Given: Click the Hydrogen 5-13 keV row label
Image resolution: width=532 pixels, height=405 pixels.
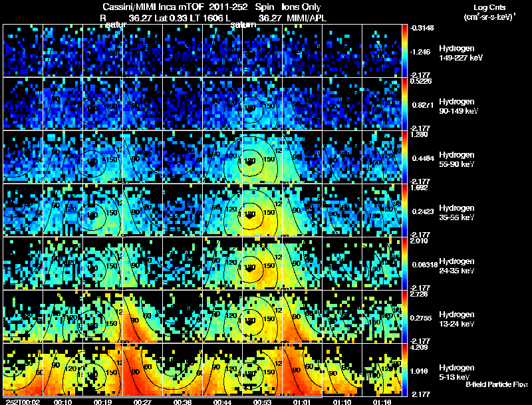Looking at the screenshot, I should 457,372.
